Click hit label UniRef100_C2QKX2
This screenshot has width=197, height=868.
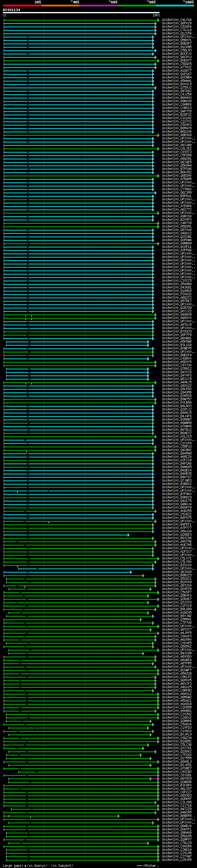tap(177, 717)
